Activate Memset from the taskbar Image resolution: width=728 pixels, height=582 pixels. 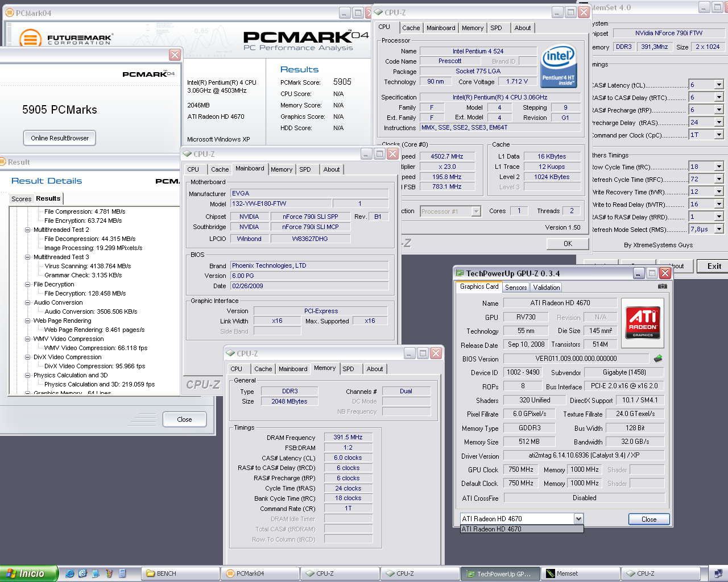point(581,573)
